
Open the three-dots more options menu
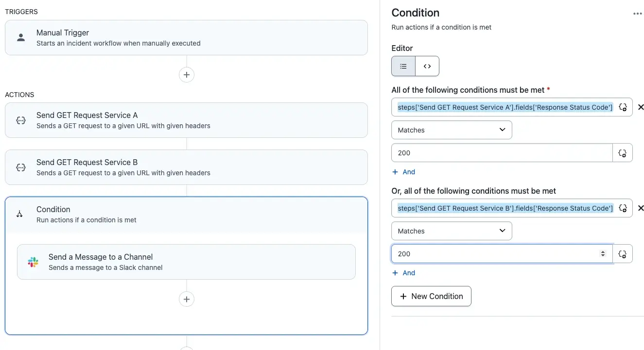[x=637, y=14]
